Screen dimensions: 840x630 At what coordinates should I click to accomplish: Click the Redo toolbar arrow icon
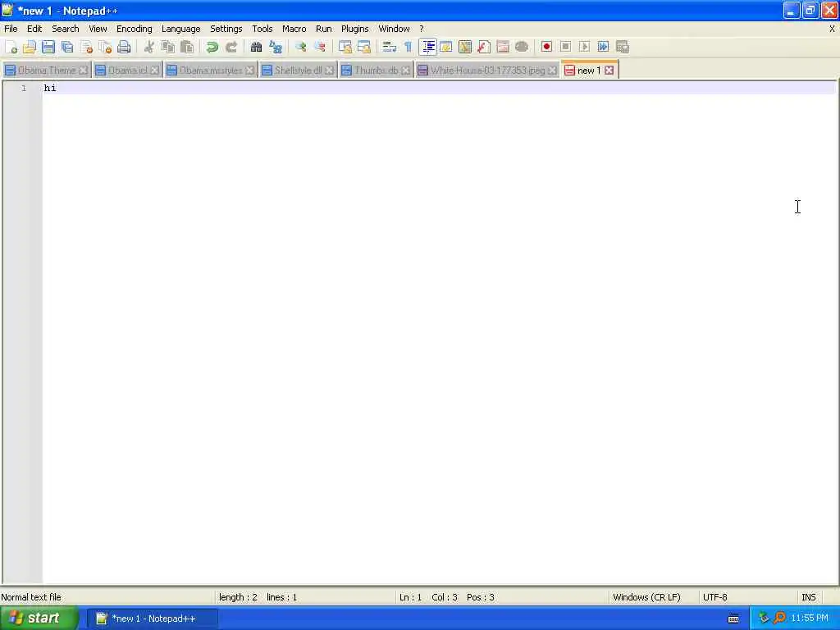(231, 47)
